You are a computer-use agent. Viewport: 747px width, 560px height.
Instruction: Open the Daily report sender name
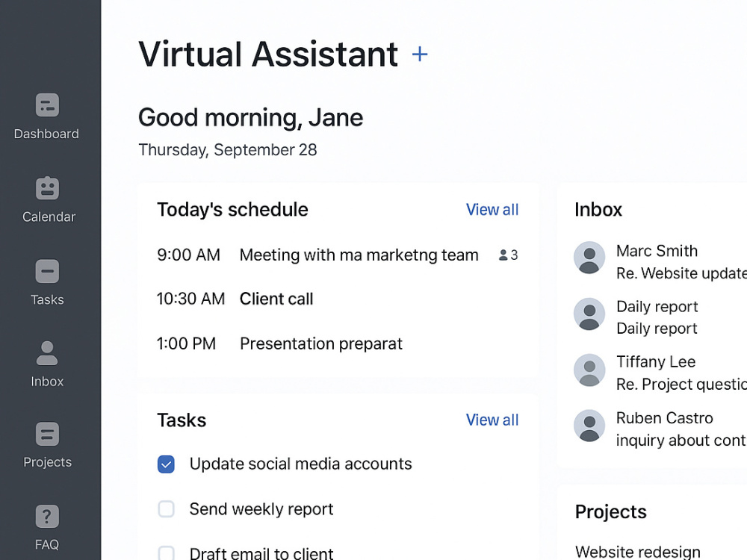(x=657, y=307)
